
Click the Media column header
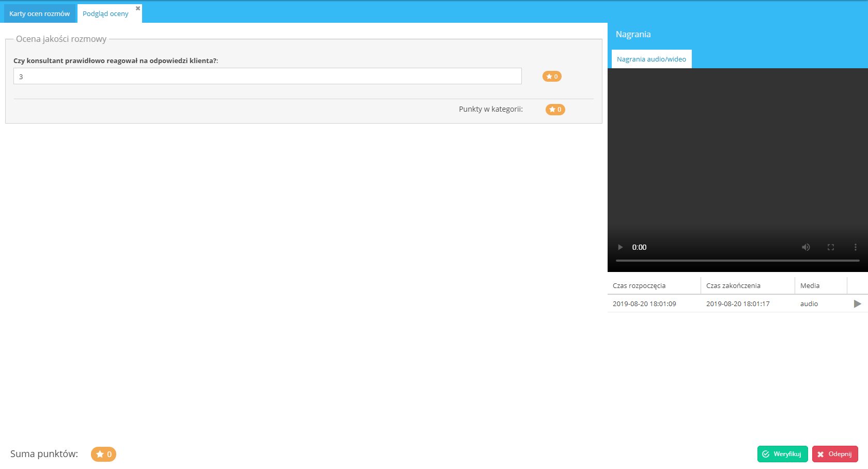[x=821, y=285]
